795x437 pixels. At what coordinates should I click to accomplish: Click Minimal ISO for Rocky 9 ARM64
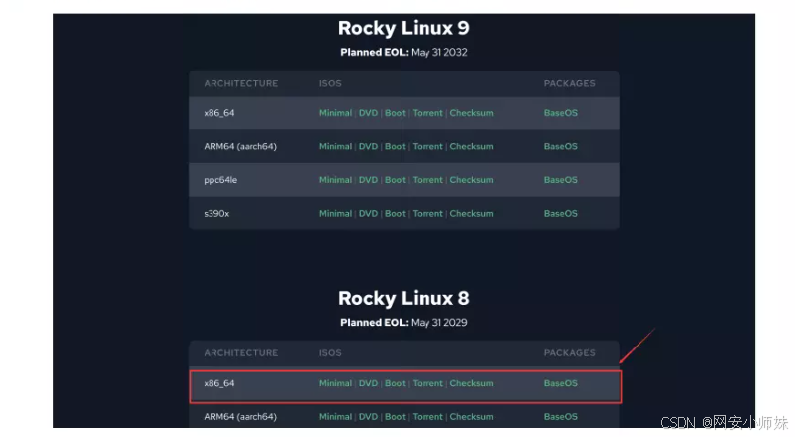335,147
